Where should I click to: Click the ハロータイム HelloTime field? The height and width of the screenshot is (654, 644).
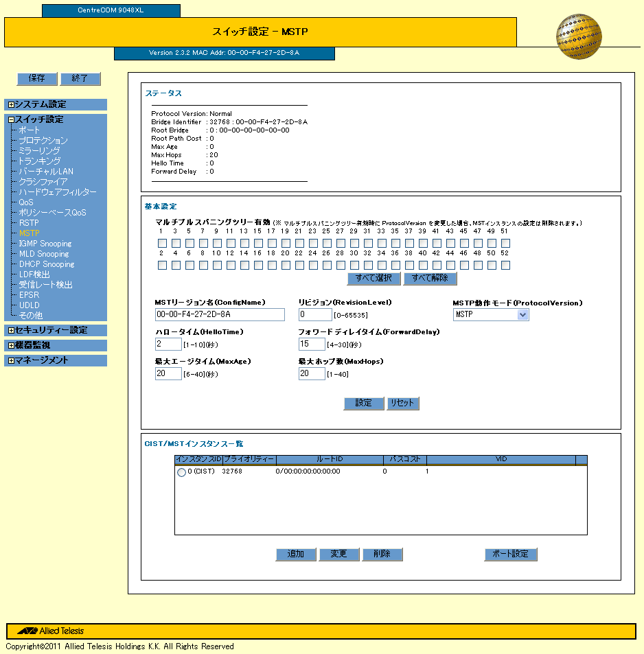168,344
